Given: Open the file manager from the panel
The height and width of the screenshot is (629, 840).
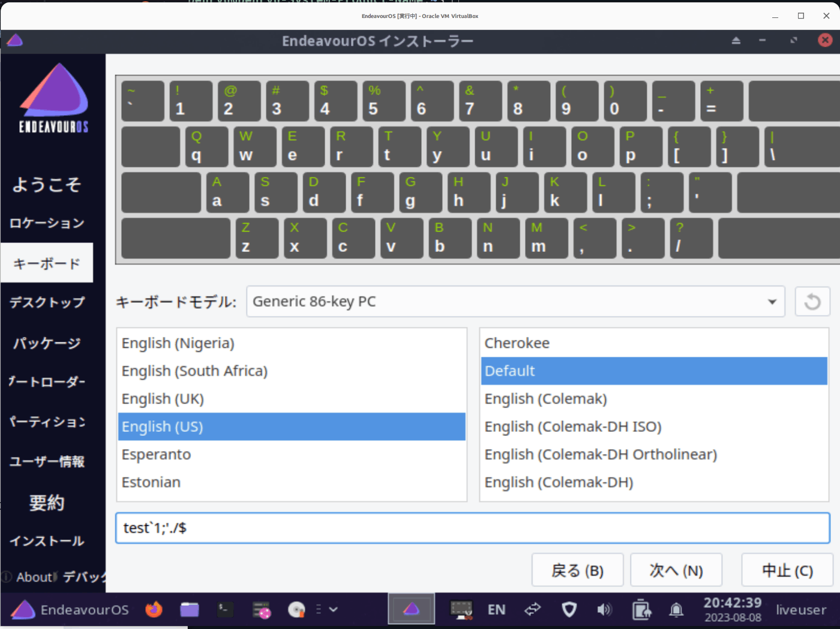Looking at the screenshot, I should 190,610.
